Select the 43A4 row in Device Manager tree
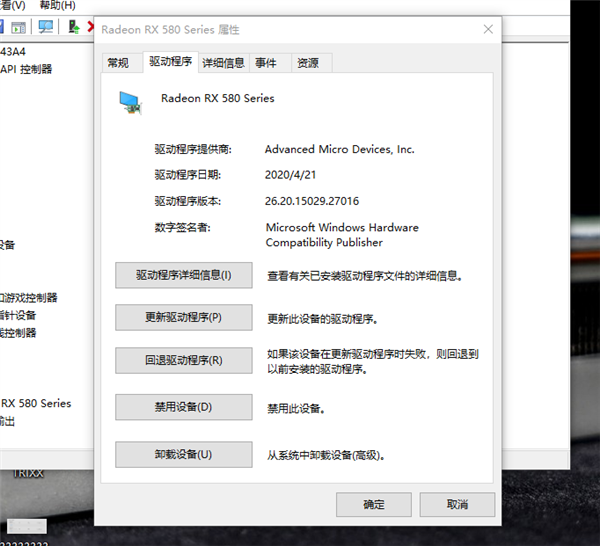 pyautogui.click(x=13, y=51)
